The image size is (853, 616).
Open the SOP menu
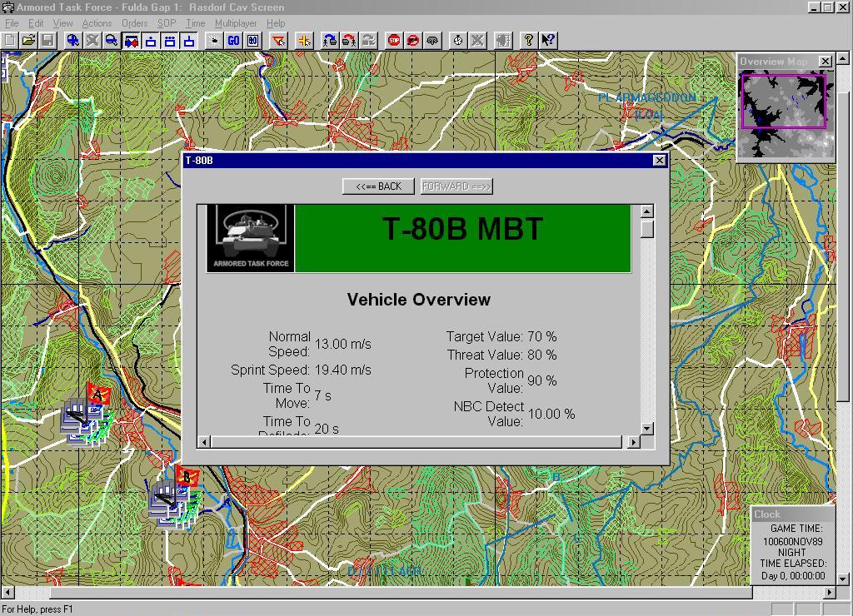[167, 23]
